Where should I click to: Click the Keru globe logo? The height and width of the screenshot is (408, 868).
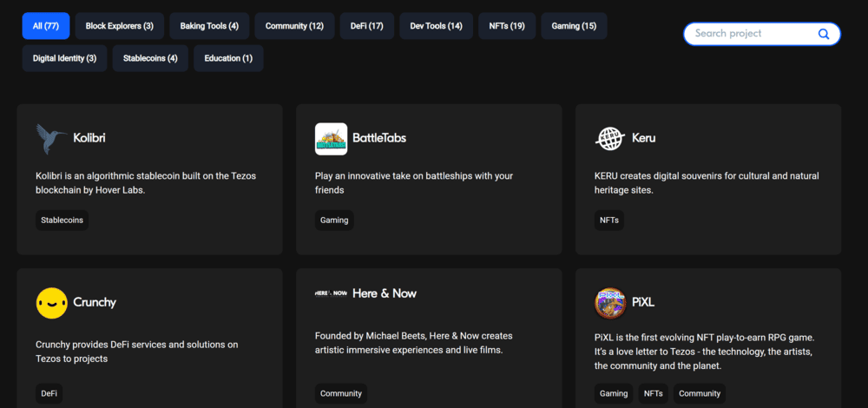coord(610,138)
